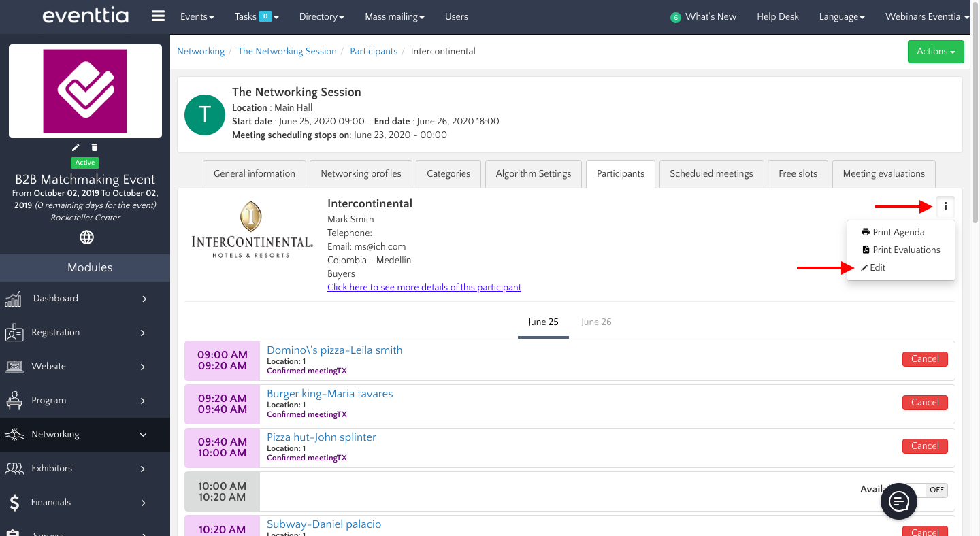The width and height of the screenshot is (980, 536).
Task: Click the Intercontinental logo thumbnail
Action: 252,229
